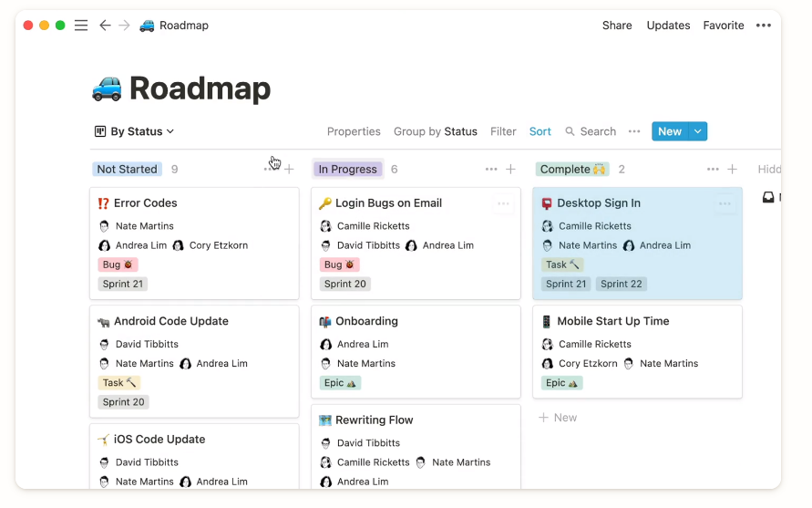This screenshot has width=812, height=508.
Task: Open the By Status view dropdown
Action: pos(135,131)
